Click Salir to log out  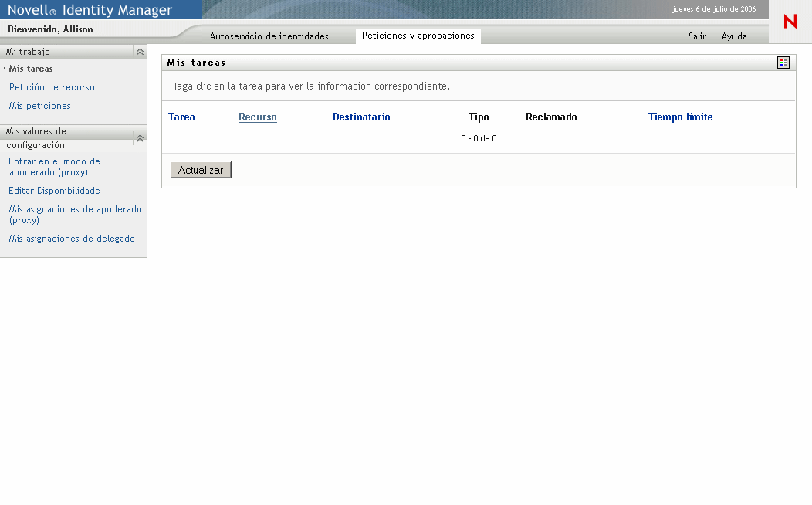click(697, 36)
